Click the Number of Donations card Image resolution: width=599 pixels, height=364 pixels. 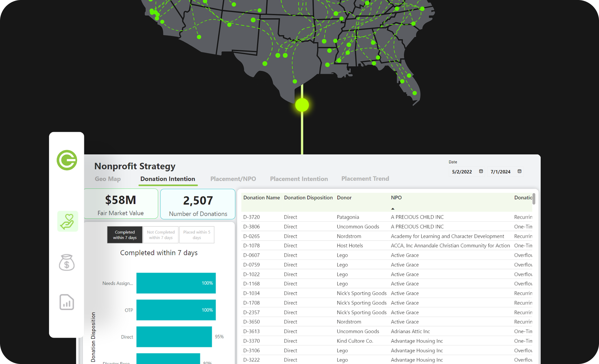pos(198,205)
